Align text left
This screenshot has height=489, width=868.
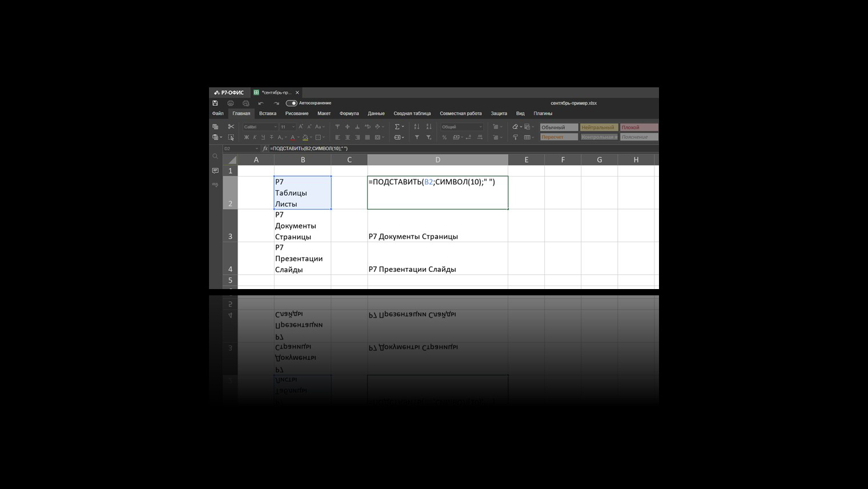(337, 138)
